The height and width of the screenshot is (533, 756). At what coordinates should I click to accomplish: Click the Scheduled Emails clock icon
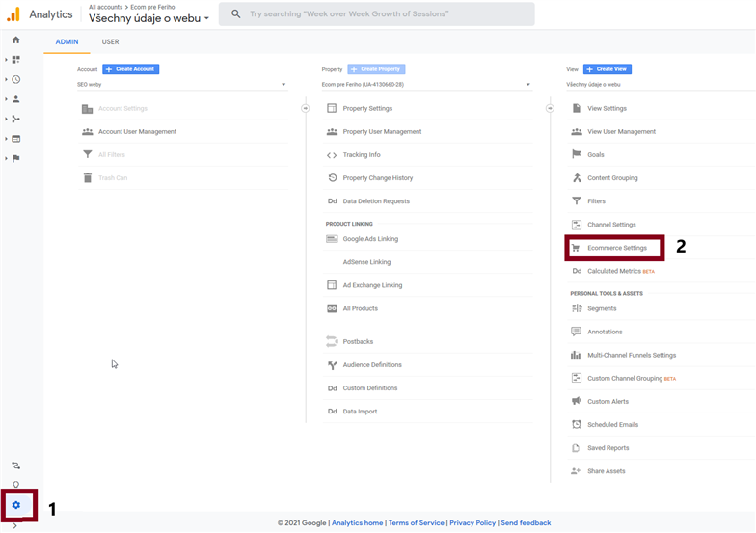pos(577,424)
